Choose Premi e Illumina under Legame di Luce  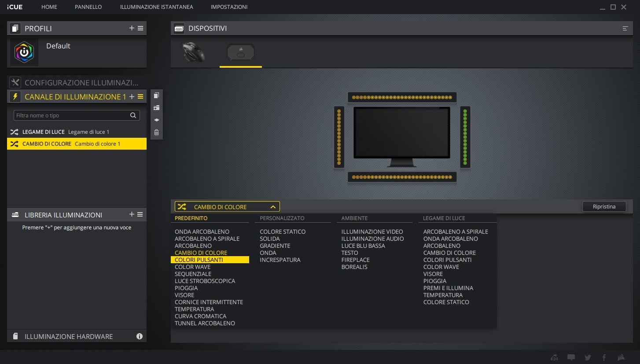coord(448,288)
